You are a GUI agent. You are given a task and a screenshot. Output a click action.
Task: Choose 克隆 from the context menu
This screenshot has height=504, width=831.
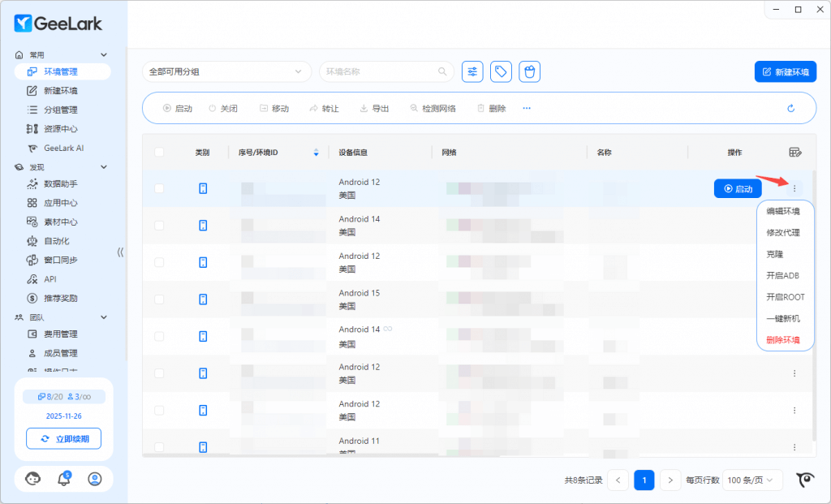[x=775, y=254]
